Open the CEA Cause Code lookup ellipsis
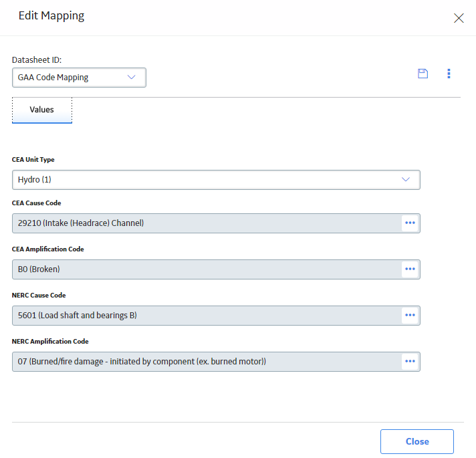The width and height of the screenshot is (476, 458). click(410, 223)
